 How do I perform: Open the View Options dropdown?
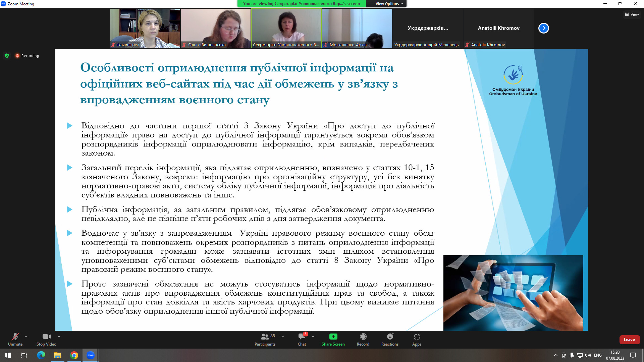click(x=389, y=4)
